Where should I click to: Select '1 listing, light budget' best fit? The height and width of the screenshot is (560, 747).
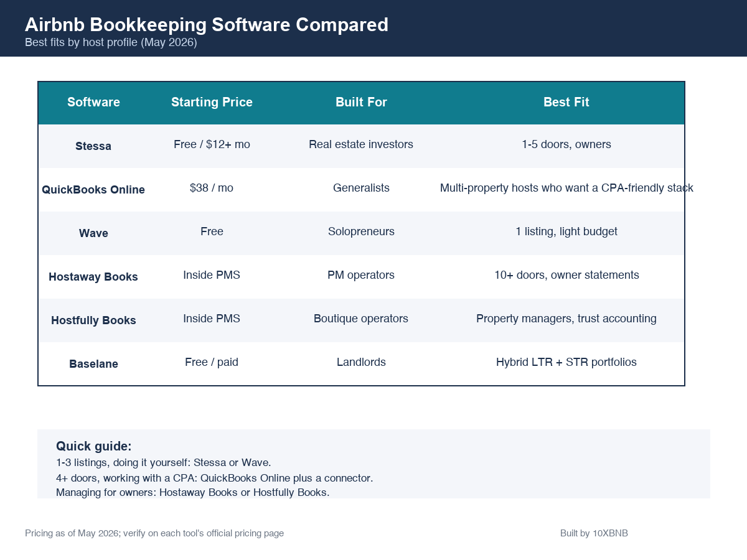coord(566,231)
